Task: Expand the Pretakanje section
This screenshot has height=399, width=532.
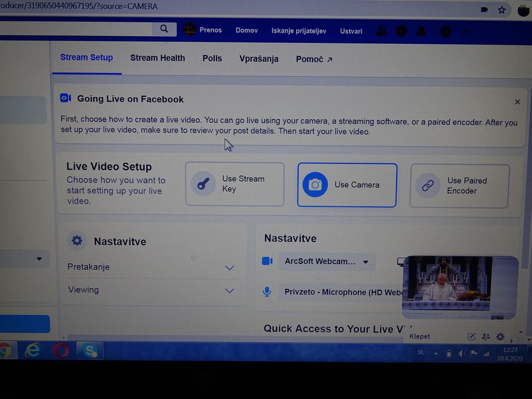Action: point(151,267)
